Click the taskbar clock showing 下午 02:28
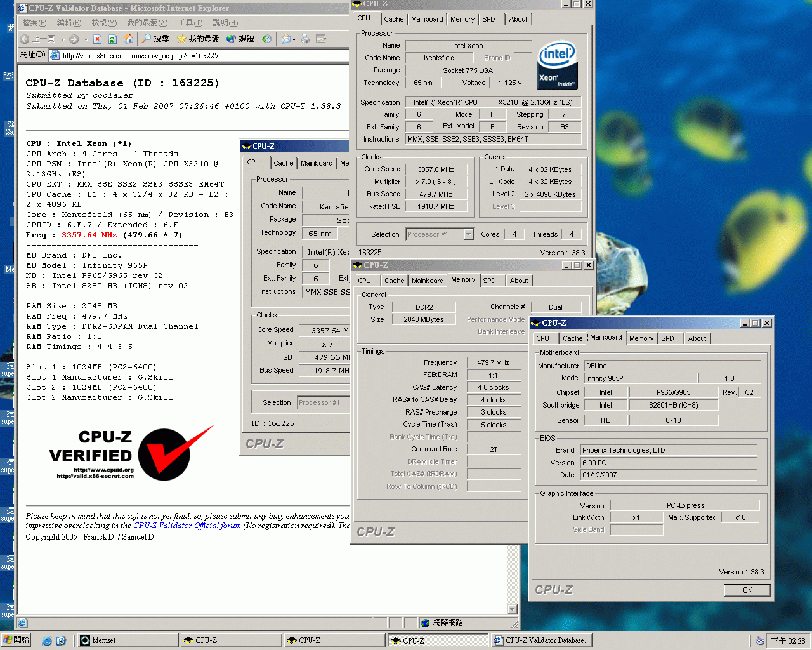This screenshot has width=812, height=650. pyautogui.click(x=788, y=641)
